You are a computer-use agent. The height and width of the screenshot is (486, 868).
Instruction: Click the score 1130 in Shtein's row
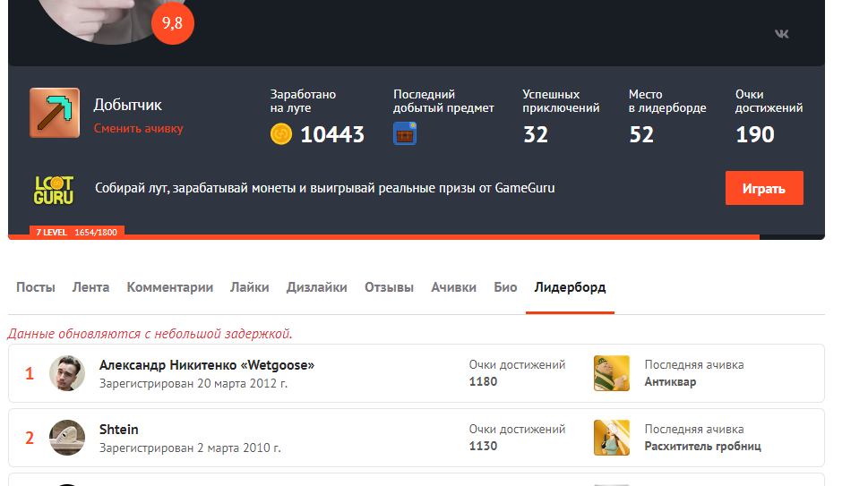click(484, 447)
